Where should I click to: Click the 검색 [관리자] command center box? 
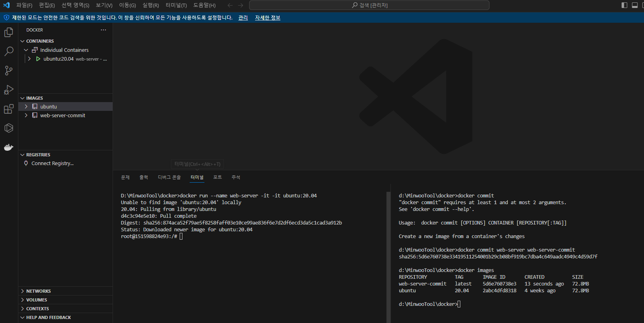(x=369, y=5)
